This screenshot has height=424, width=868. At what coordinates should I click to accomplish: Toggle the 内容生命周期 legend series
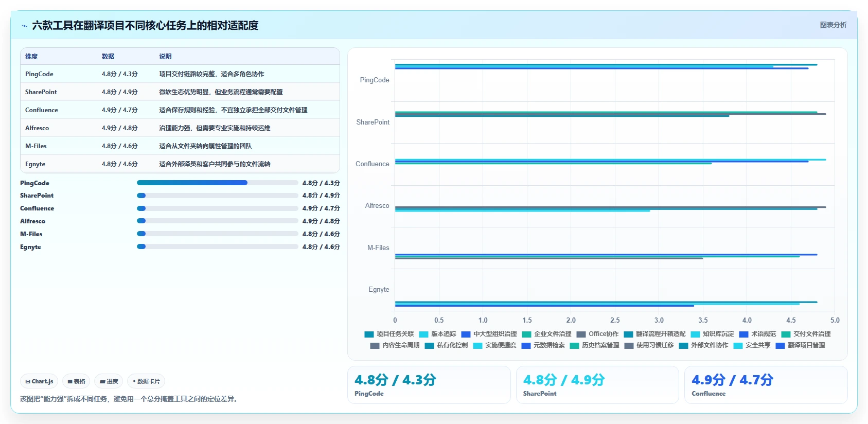pos(395,345)
